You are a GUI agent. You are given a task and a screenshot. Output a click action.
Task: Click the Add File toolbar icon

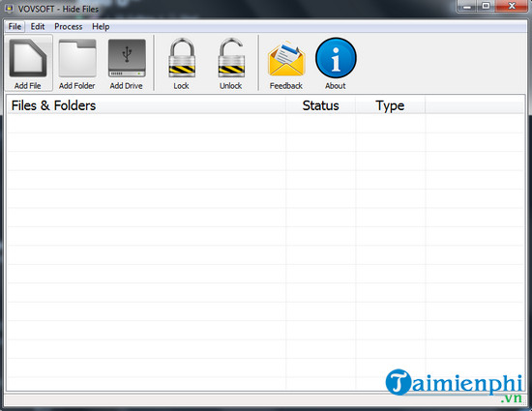pyautogui.click(x=28, y=58)
